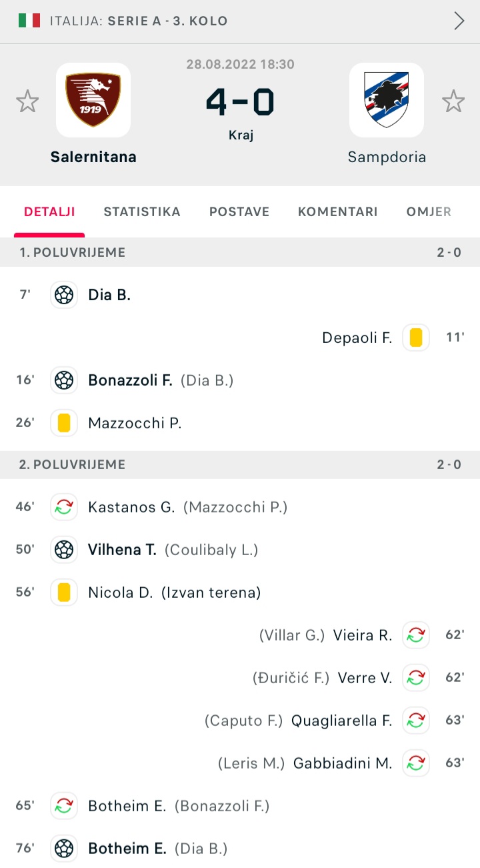Tap goal icon beside Vilhena T.

point(64,550)
